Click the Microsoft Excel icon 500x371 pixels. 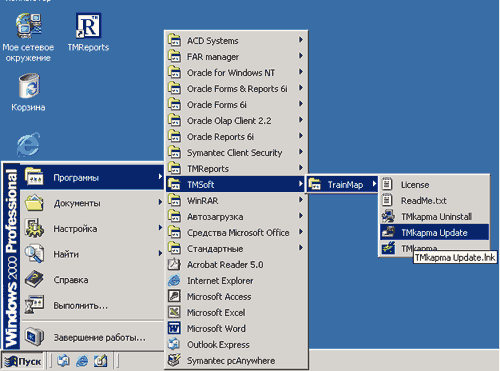174,312
